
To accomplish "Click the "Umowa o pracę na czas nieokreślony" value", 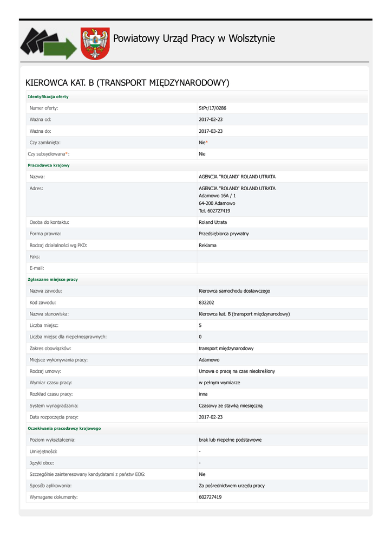I will [237, 371].
